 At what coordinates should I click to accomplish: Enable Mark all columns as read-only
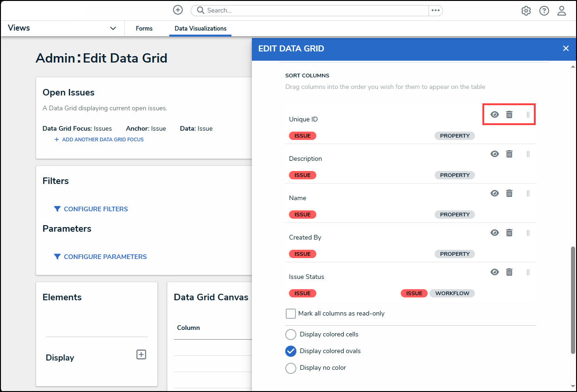(x=291, y=314)
